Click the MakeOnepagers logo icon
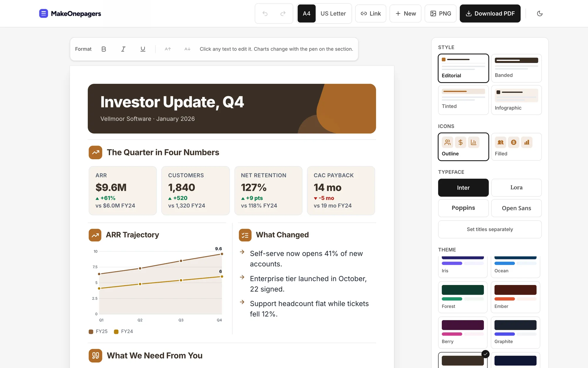This screenshot has height=368, width=588. [x=44, y=14]
